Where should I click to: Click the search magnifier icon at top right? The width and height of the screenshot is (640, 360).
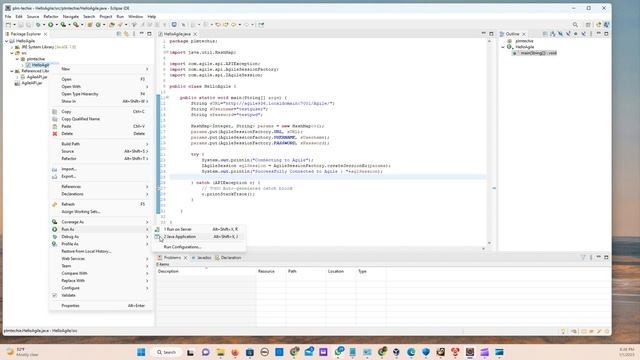(x=575, y=25)
